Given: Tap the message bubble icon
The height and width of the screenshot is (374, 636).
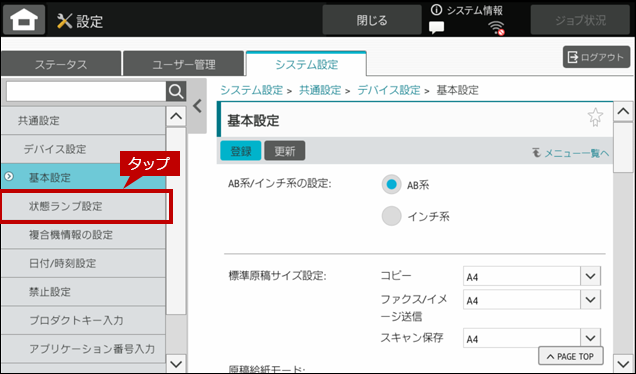Looking at the screenshot, I should pos(436,28).
